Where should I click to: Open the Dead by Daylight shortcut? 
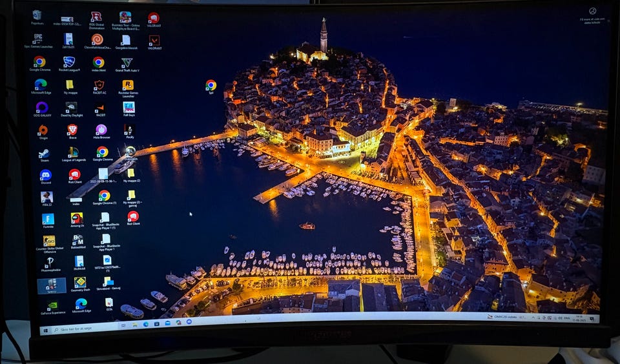[72, 110]
